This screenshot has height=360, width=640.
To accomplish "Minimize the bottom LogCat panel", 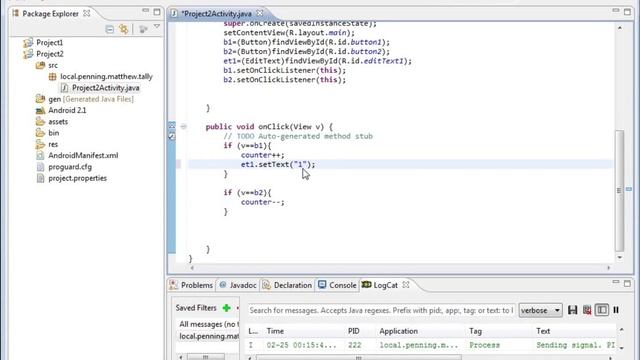I will tap(616, 282).
